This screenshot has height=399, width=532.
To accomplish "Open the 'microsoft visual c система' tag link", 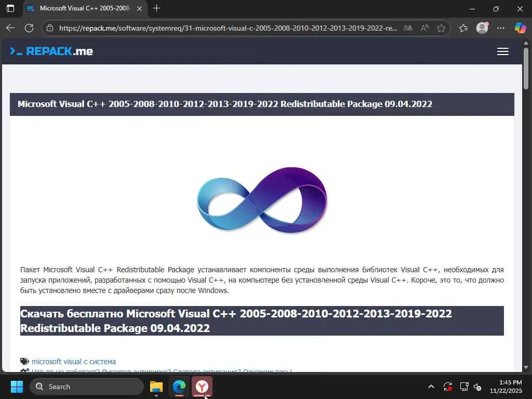I will click(x=74, y=362).
